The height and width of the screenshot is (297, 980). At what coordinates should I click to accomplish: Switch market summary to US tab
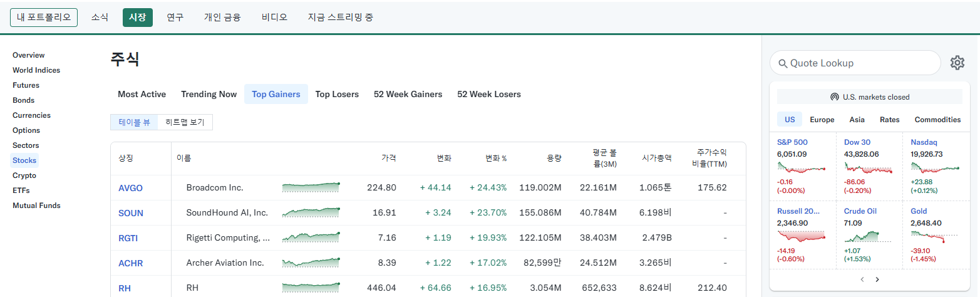tap(790, 119)
